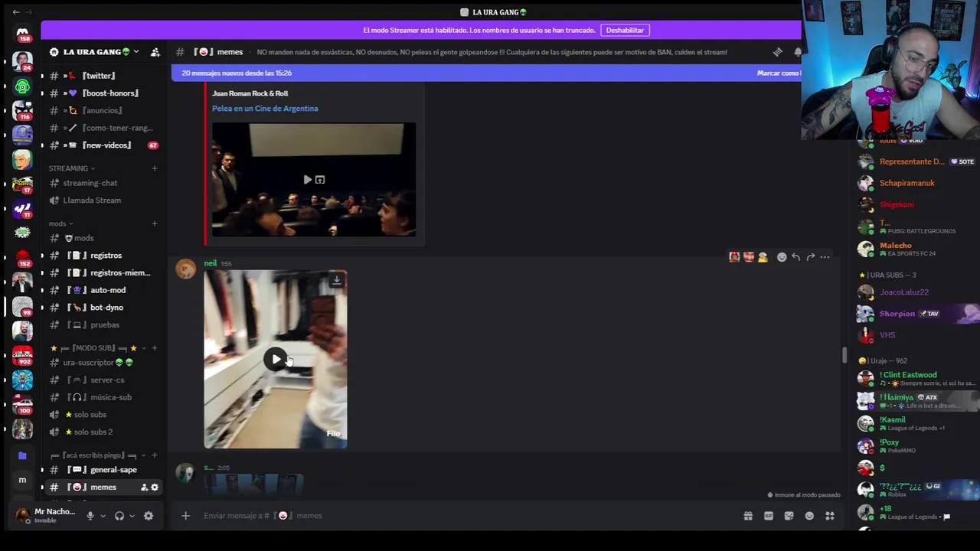Image resolution: width=980 pixels, height=551 pixels.
Task: Open Mr Nacho user status panel
Action: (47, 516)
